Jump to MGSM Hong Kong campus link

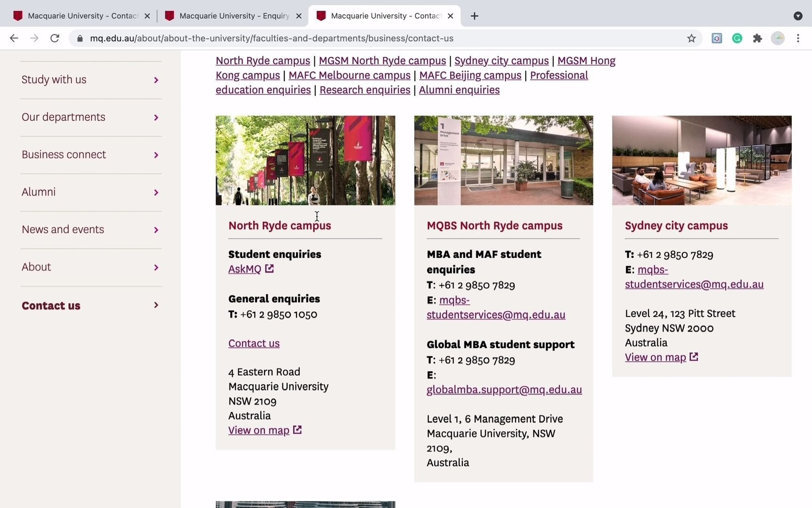586,61
